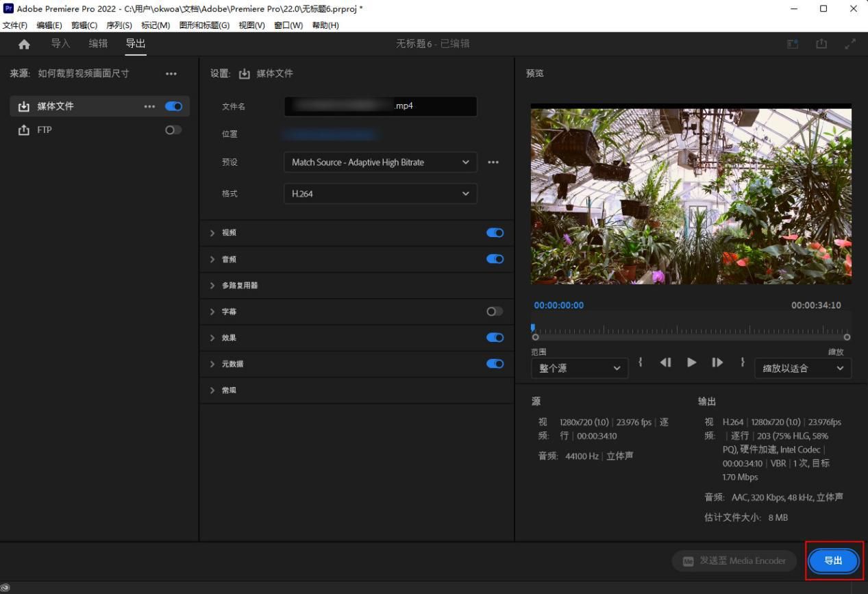Open the Quick Export share icon
Screen dimensions: 868x594
[x=821, y=44]
